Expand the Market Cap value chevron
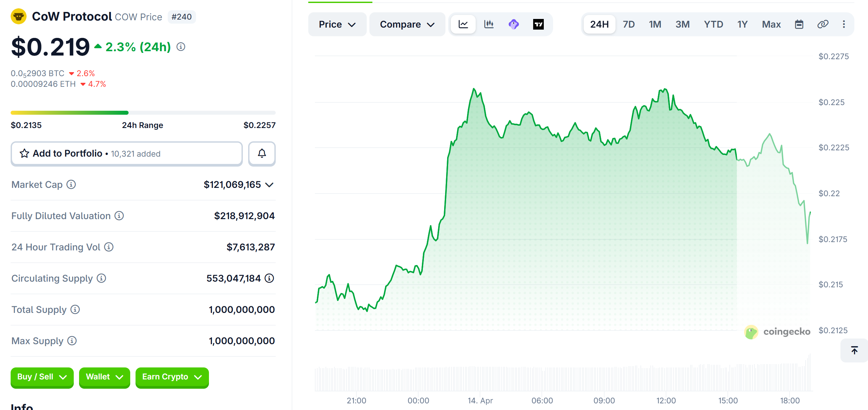This screenshot has width=868, height=410. 269,185
